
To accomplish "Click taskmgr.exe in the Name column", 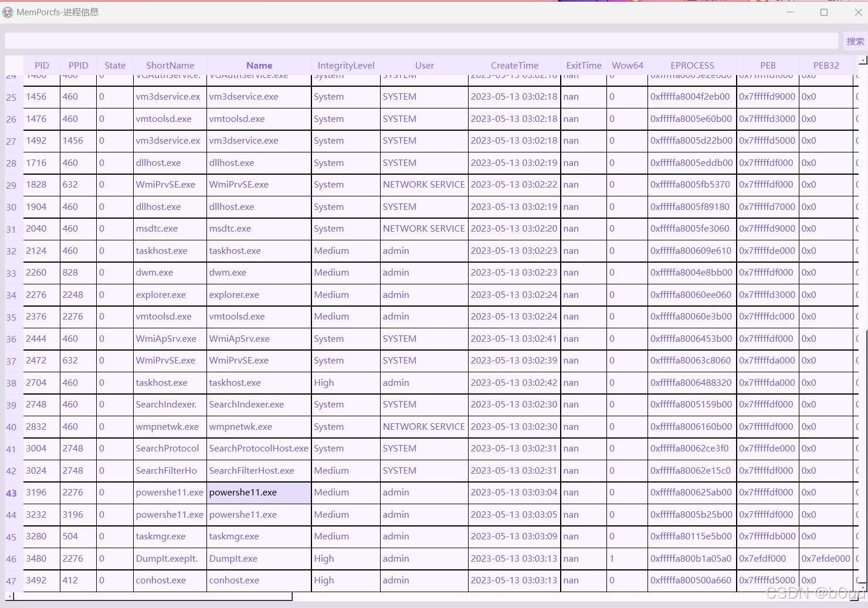I will pos(259,536).
